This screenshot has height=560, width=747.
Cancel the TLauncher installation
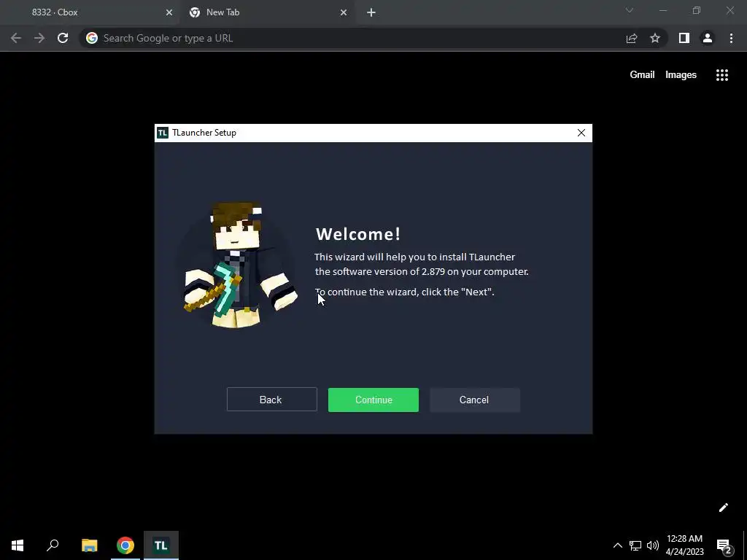click(474, 400)
